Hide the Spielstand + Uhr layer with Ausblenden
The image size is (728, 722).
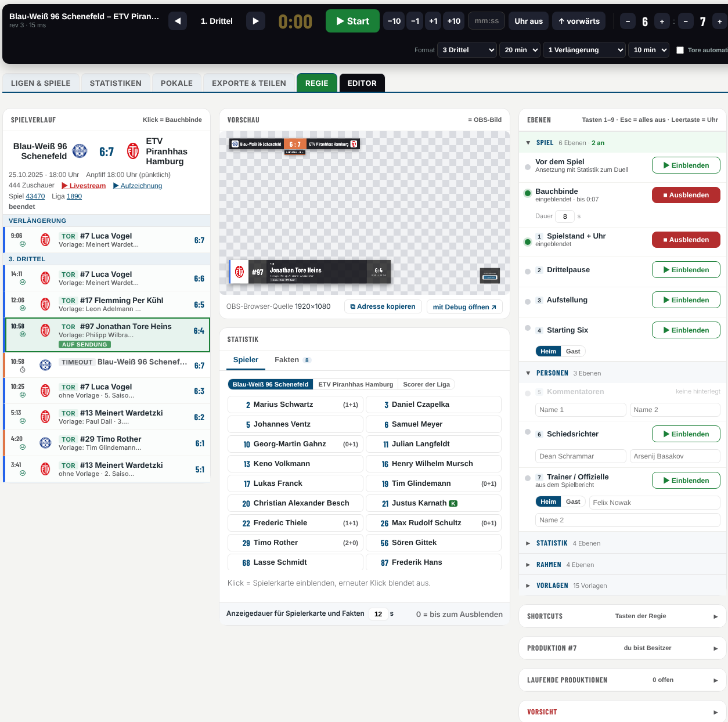[x=686, y=240]
